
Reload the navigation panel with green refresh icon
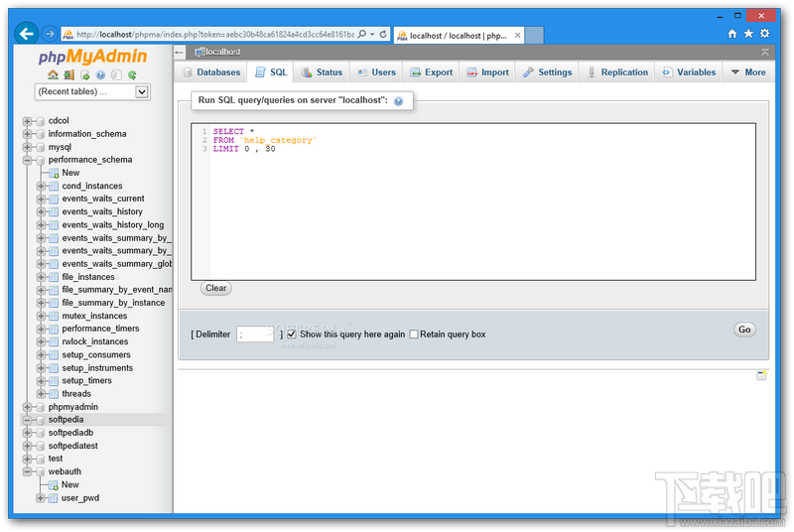[x=132, y=74]
